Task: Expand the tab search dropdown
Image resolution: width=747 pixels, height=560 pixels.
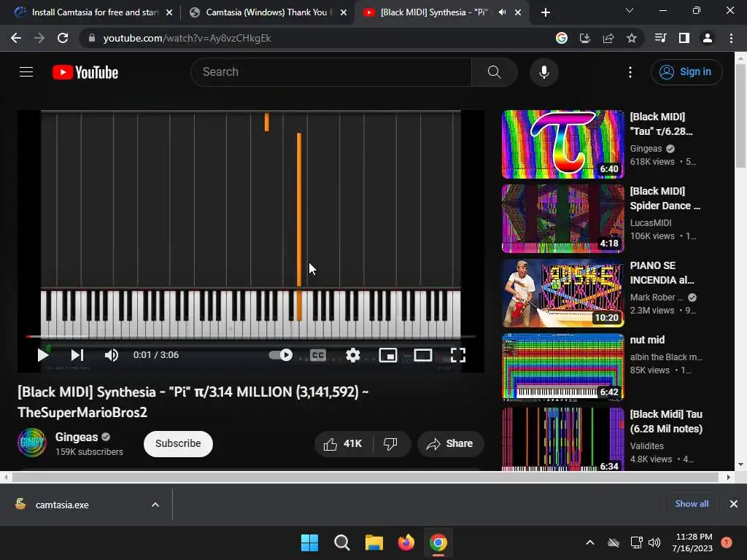Action: click(x=630, y=10)
